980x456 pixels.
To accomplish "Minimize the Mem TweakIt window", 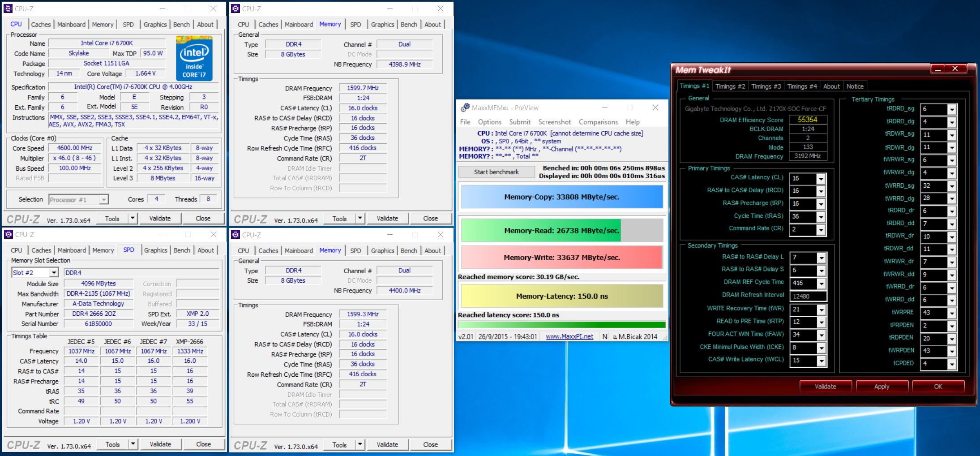I will pyautogui.click(x=937, y=69).
